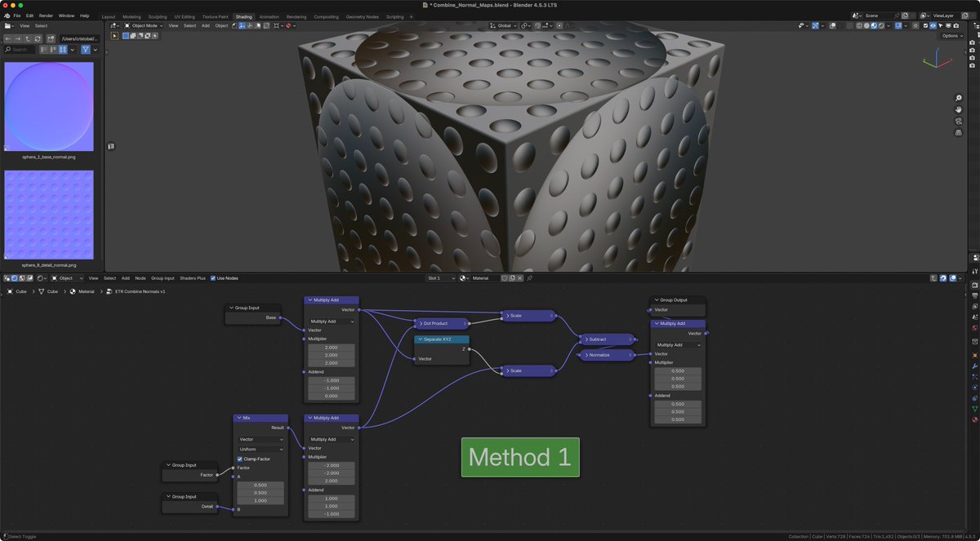Collapse the Group Output node
The image size is (980, 541).
[656, 300]
